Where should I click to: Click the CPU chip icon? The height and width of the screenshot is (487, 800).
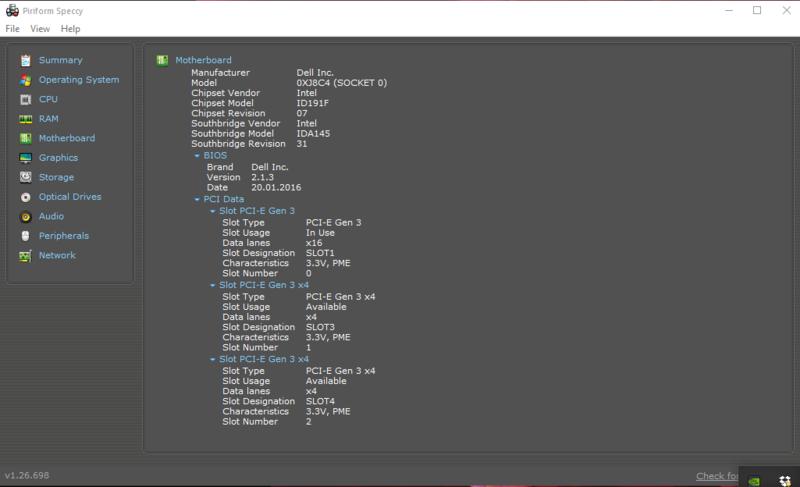click(x=26, y=99)
